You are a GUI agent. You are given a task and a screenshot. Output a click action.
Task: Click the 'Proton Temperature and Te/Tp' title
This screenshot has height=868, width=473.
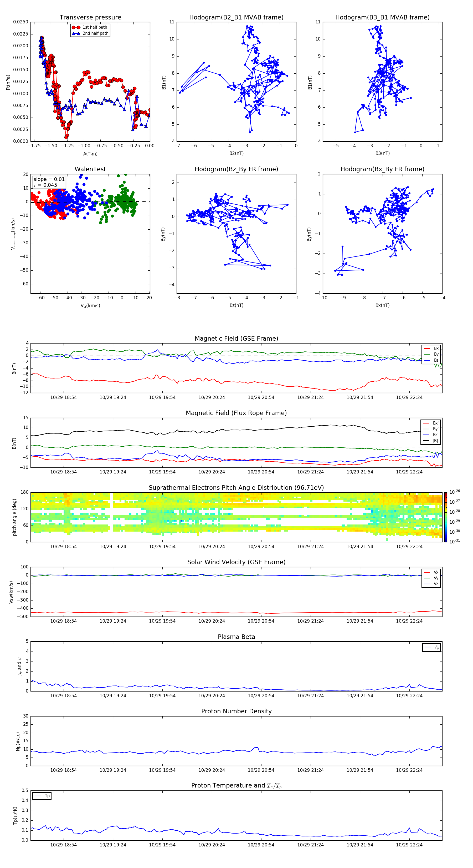coord(236,786)
